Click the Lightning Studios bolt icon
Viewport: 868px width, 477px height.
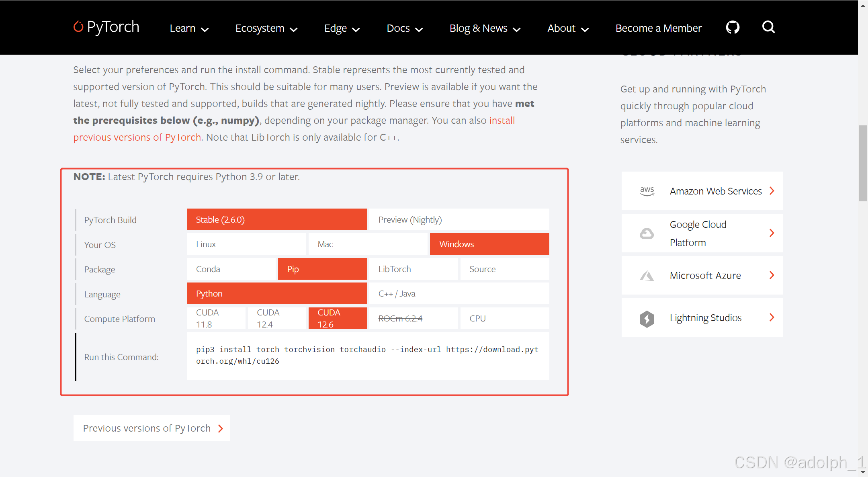[x=647, y=318]
